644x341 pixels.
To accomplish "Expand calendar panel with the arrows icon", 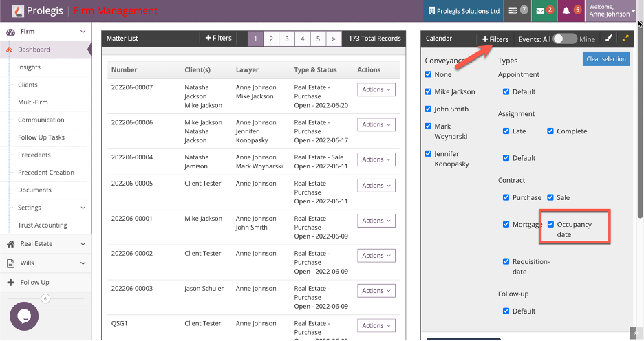I will click(x=625, y=39).
